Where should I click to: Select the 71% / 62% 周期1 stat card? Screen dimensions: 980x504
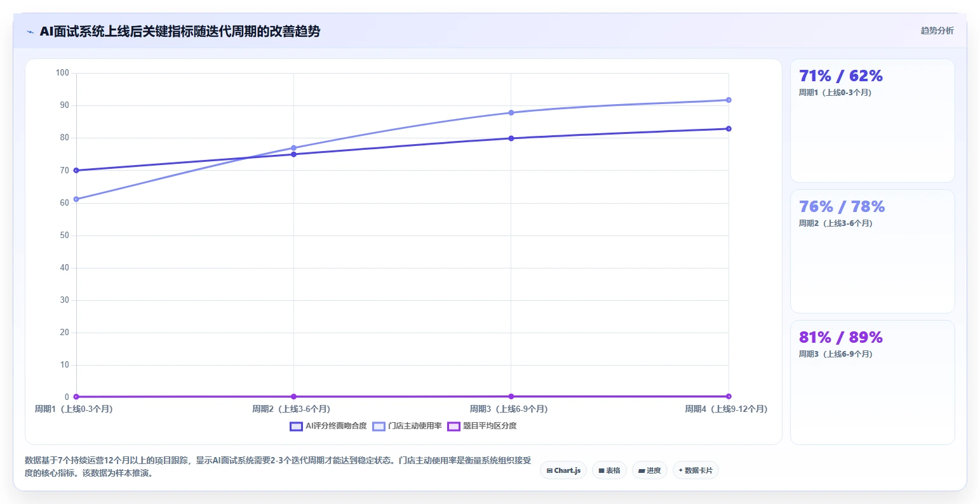[x=872, y=121]
